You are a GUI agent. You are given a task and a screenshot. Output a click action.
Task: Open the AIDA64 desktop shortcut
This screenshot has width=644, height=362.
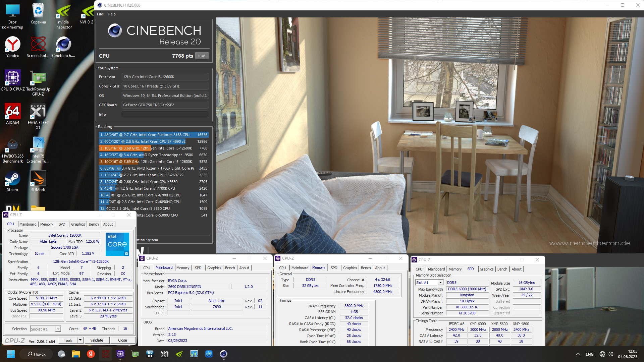(13, 114)
